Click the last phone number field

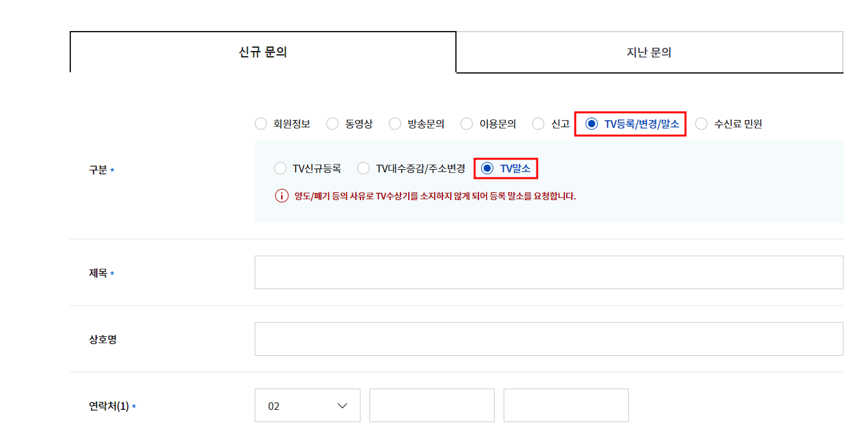[x=566, y=405]
